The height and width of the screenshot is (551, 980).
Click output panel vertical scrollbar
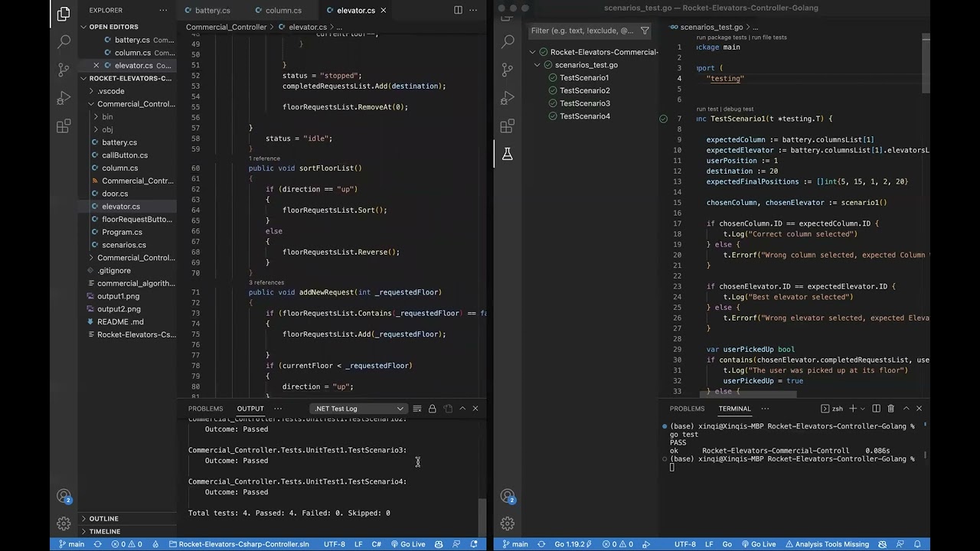(x=482, y=517)
